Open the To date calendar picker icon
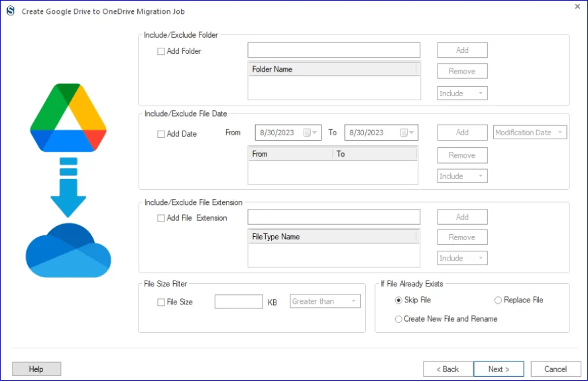This screenshot has height=382, width=588. 404,133
